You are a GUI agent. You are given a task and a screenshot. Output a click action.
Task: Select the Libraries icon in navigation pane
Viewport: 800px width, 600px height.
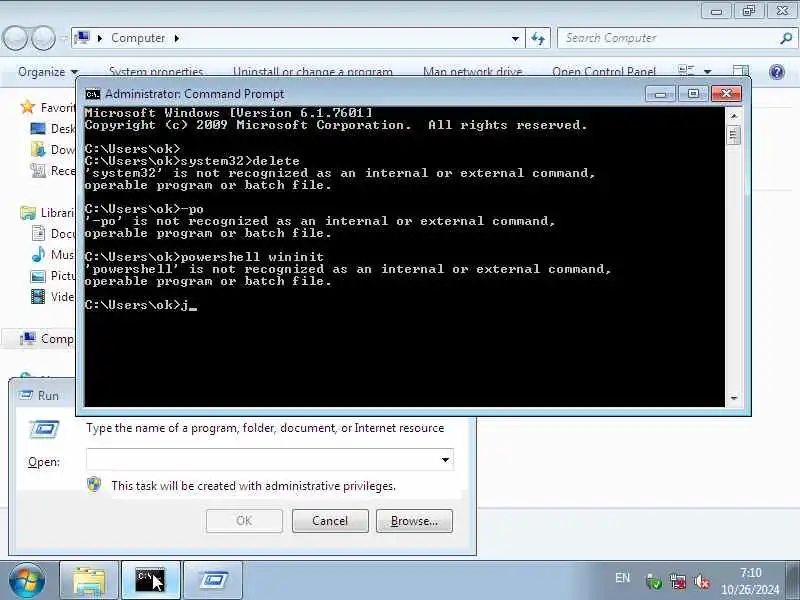coord(28,212)
